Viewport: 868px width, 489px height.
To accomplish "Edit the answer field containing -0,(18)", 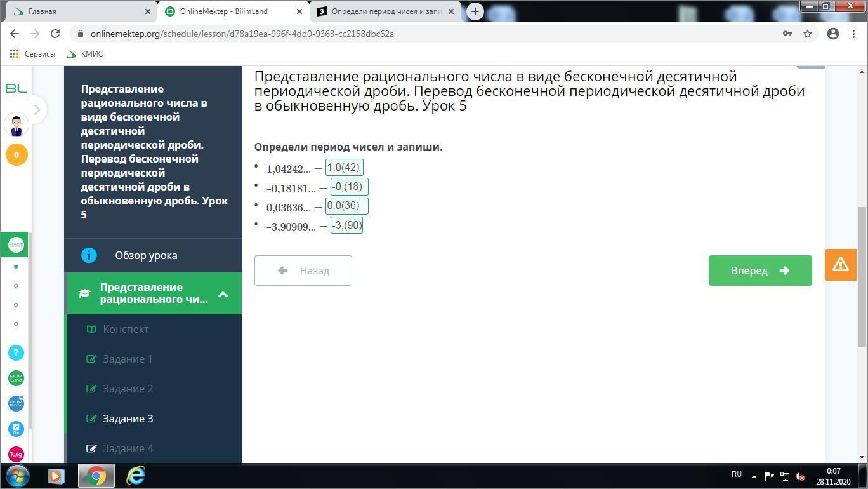I will [350, 187].
